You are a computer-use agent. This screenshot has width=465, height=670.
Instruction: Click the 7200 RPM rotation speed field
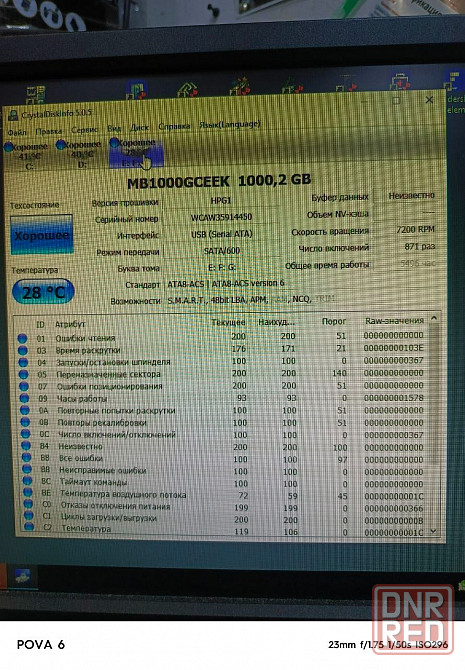(406, 229)
